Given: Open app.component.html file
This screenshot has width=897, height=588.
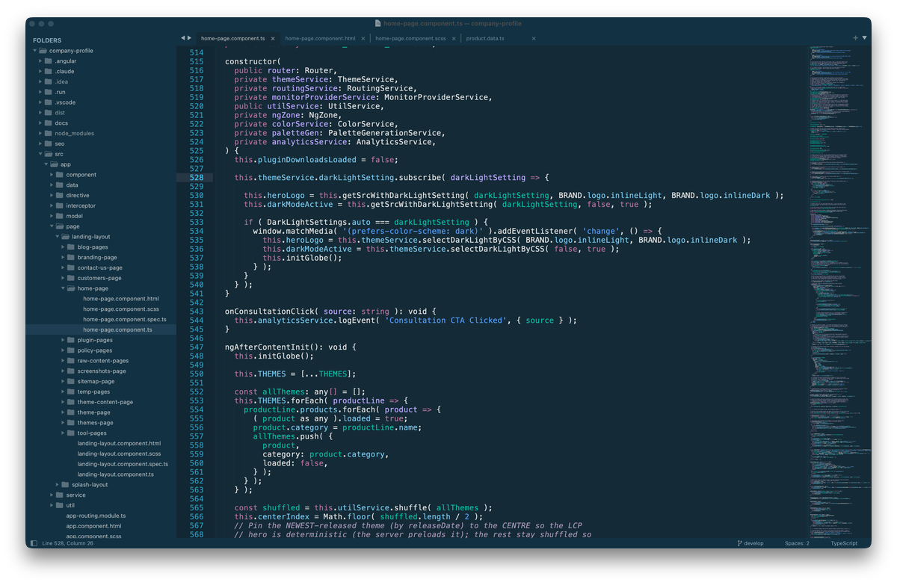Looking at the screenshot, I should [x=93, y=526].
